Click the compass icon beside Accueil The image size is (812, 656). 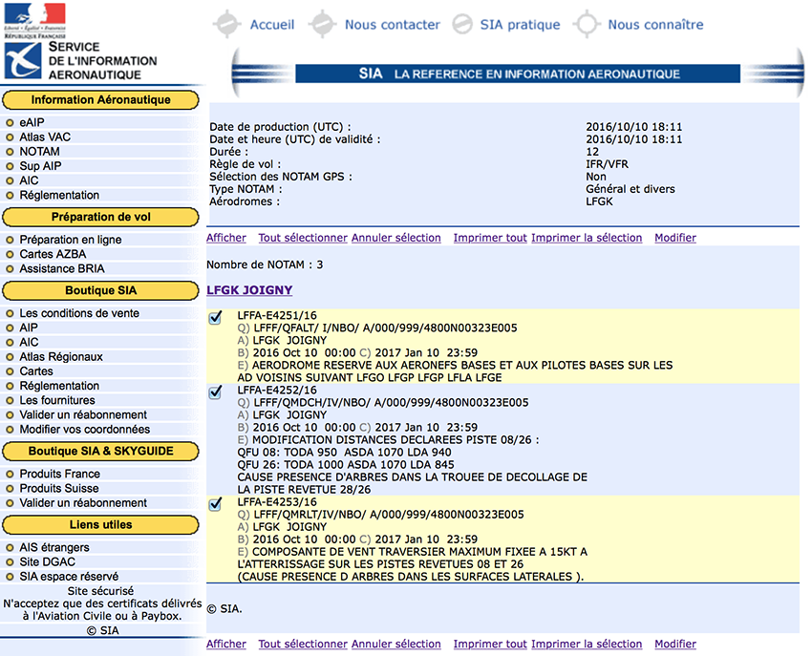coord(226,24)
